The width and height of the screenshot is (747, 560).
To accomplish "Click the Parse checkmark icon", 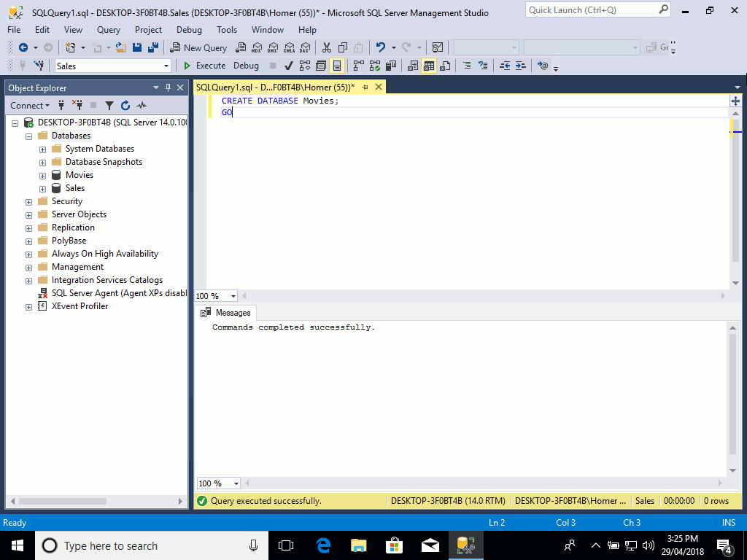I will (289, 66).
